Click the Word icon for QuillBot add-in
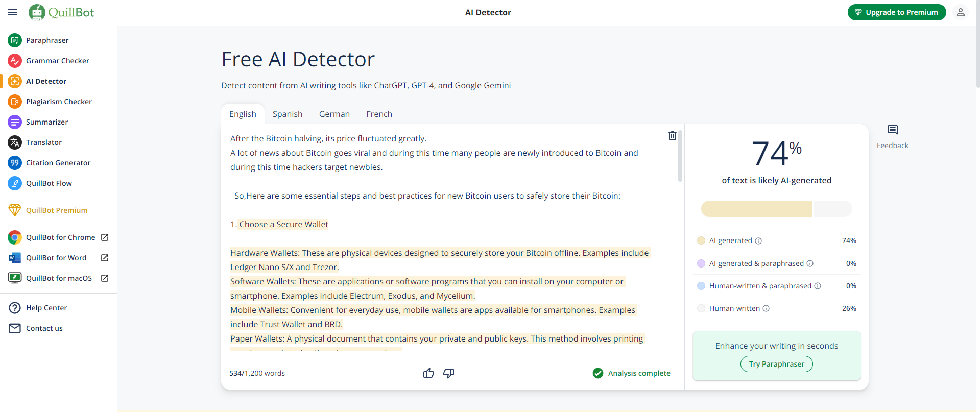 pos(15,258)
